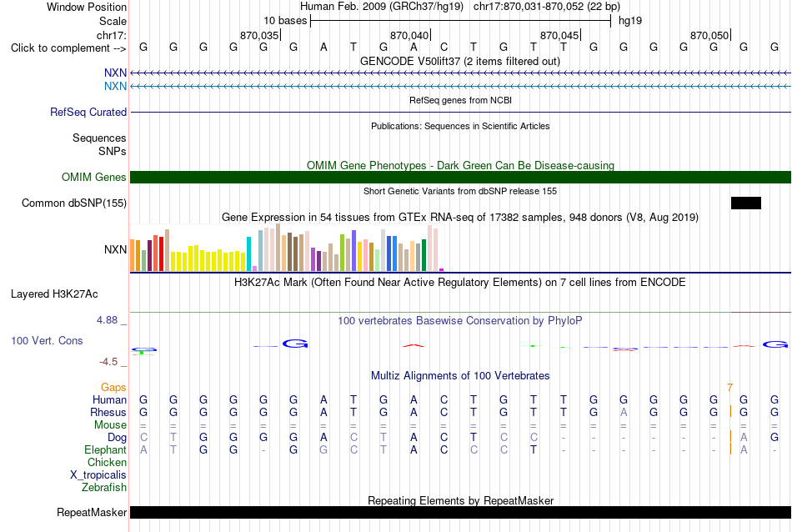The width and height of the screenshot is (792, 532).
Task: Click position marker 870,045 on the ruler
Action: pos(559,35)
